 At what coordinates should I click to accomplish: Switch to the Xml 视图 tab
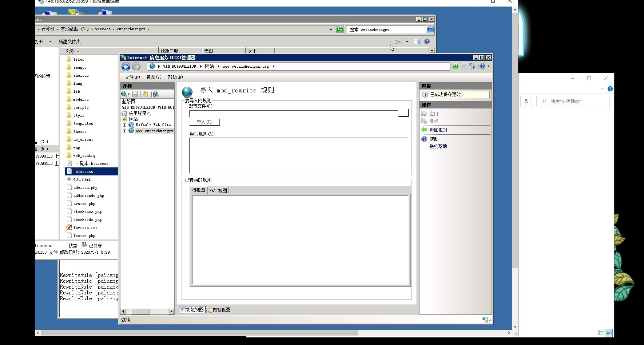tap(218, 190)
